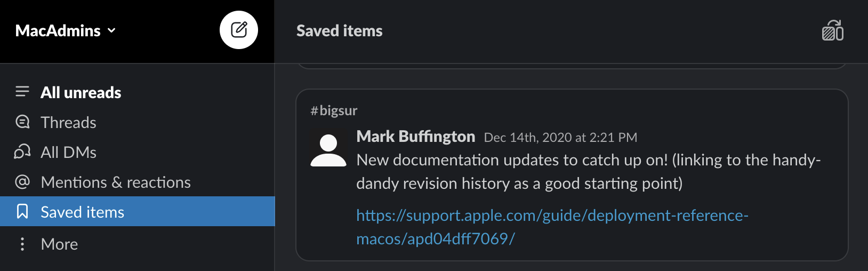Viewport: 868px width, 271px height.
Task: Click the Mentions & reactions @ icon
Action: (x=22, y=182)
